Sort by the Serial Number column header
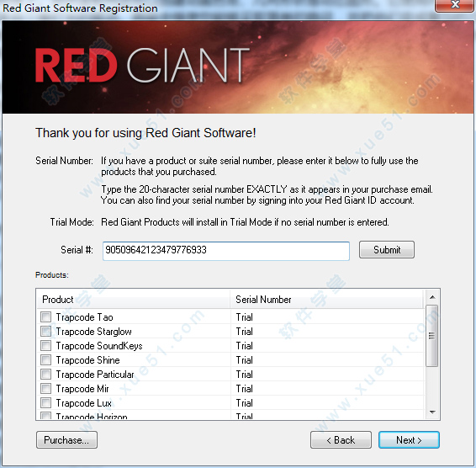The width and height of the screenshot is (476, 468). coord(326,300)
